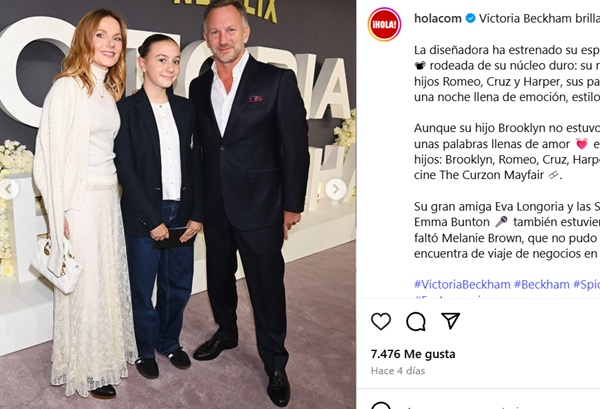Image resolution: width=600 pixels, height=409 pixels.
Task: Open the #Spice hashtag link
Action: point(586,285)
